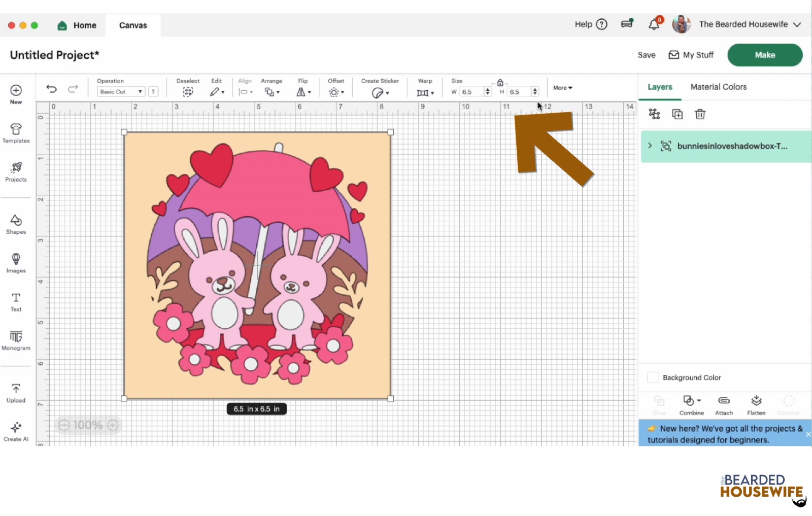Viewport: 812px width, 516px height.
Task: Select the Text tool
Action: 16,301
